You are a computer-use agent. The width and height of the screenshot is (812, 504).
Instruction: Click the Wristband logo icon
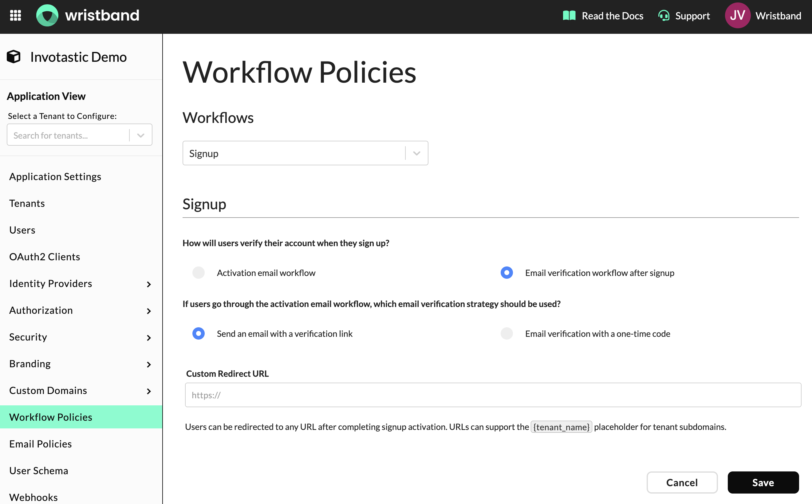click(47, 15)
